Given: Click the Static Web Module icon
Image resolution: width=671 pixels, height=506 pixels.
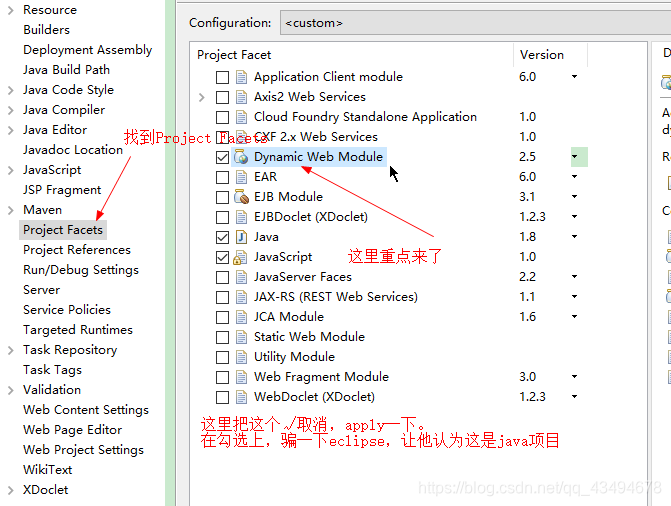Looking at the screenshot, I should pyautogui.click(x=241, y=337).
